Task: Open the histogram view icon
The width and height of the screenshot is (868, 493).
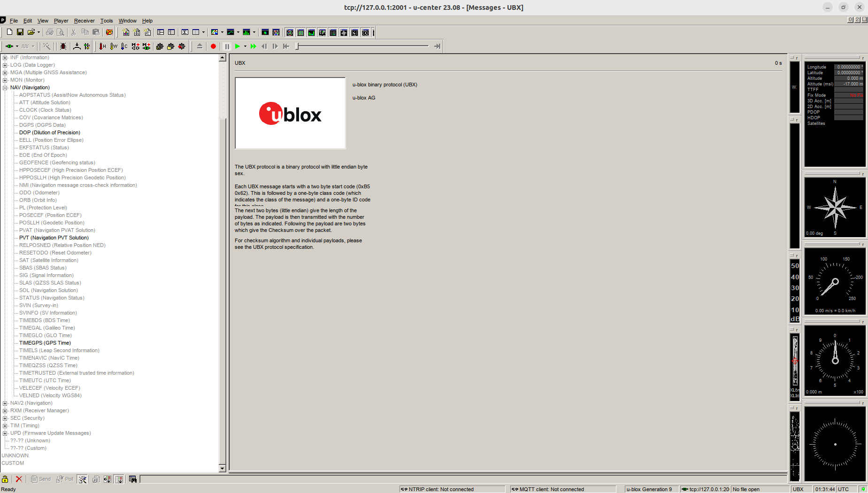Action: point(246,32)
